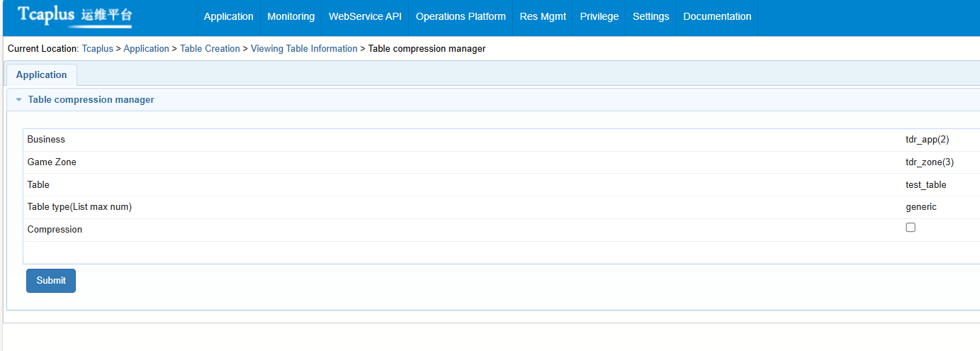Open the Privilege menu

tap(599, 16)
